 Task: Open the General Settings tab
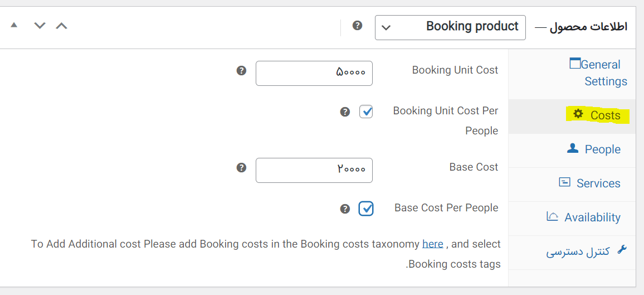(600, 72)
